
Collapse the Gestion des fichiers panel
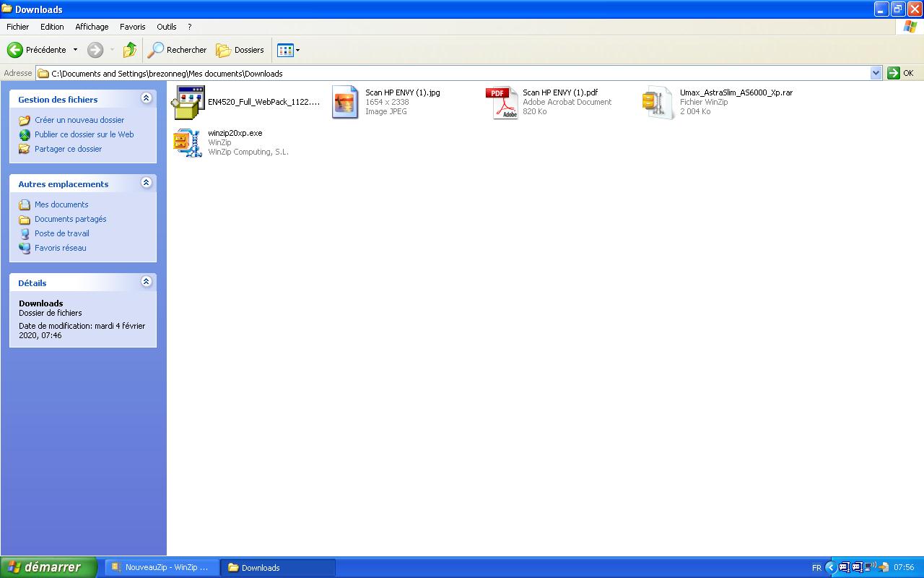(x=147, y=98)
